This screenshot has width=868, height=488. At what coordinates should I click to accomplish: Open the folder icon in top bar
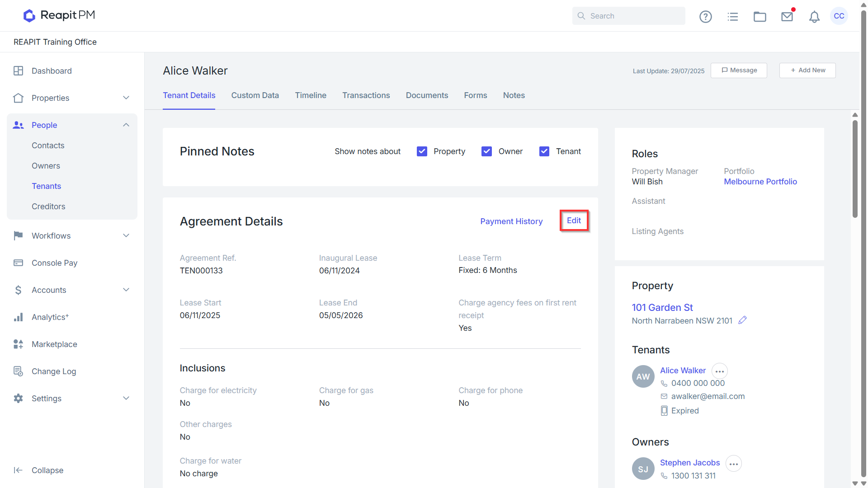click(x=759, y=16)
